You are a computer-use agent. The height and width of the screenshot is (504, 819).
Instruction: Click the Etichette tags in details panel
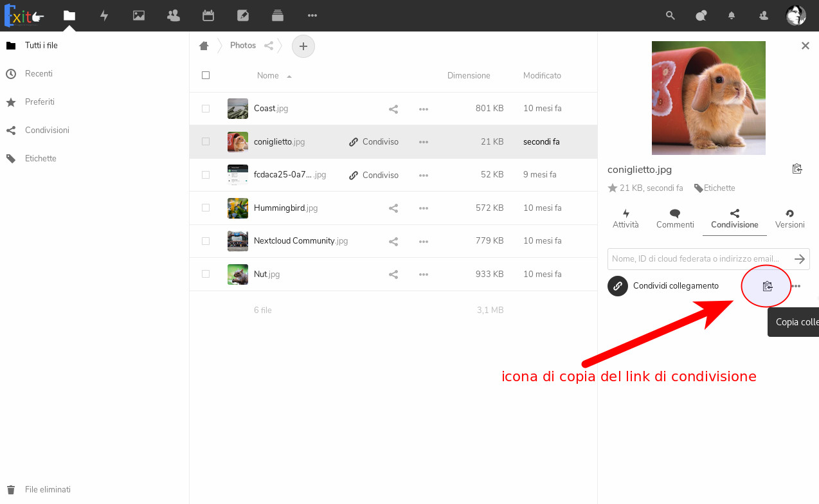pos(715,188)
